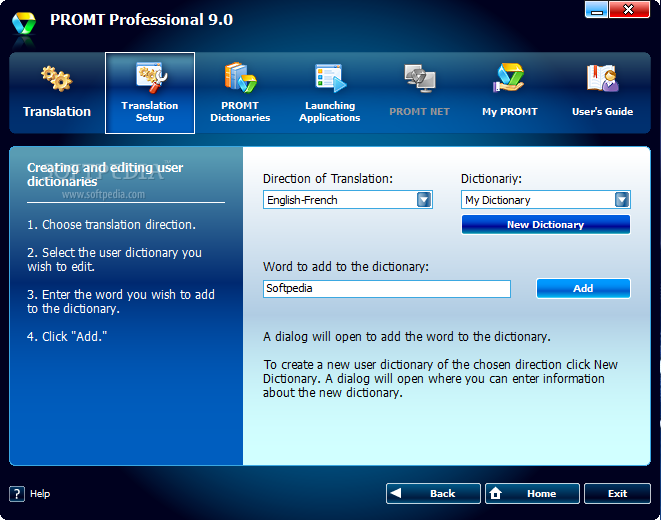
Task: Focus the word input field containing Softpedia
Action: point(387,289)
